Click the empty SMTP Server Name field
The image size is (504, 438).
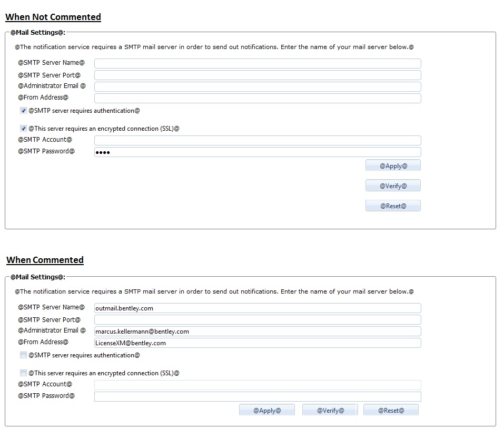[258, 63]
